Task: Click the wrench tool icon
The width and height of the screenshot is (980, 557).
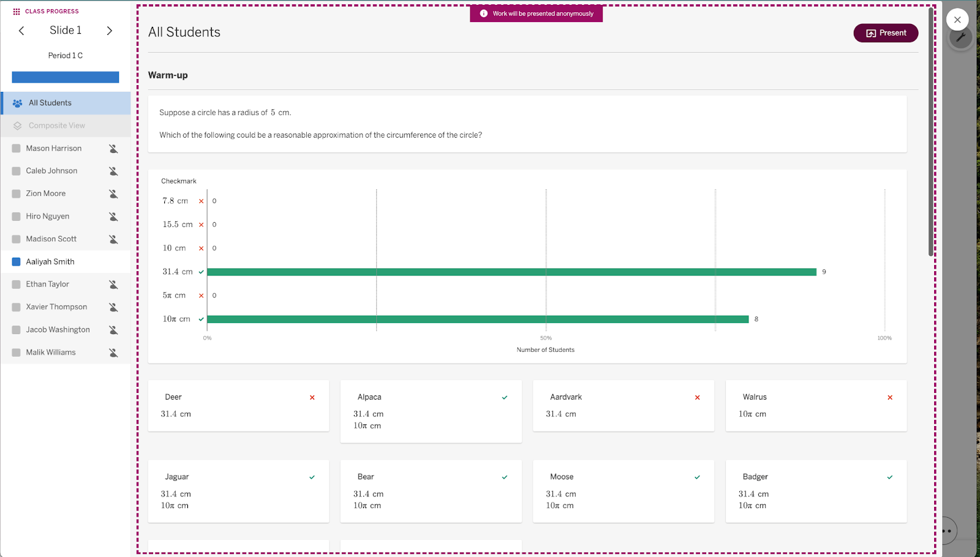Action: coord(960,39)
